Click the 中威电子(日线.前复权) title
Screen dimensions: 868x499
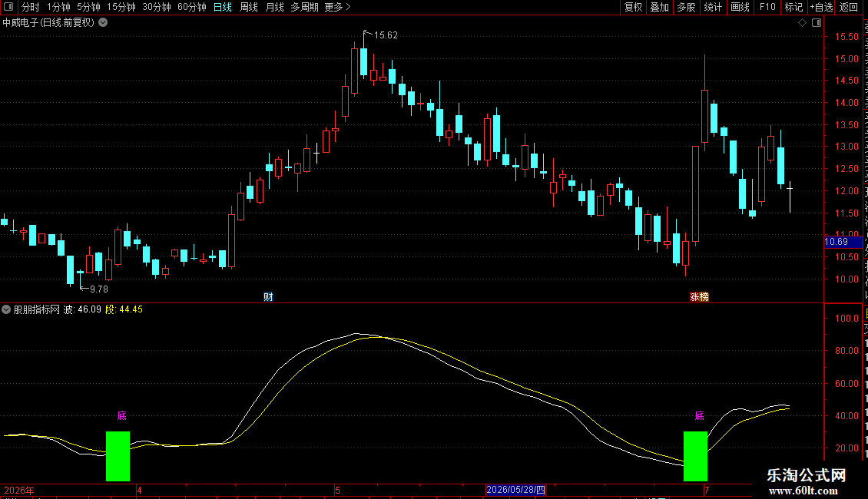[x=48, y=23]
